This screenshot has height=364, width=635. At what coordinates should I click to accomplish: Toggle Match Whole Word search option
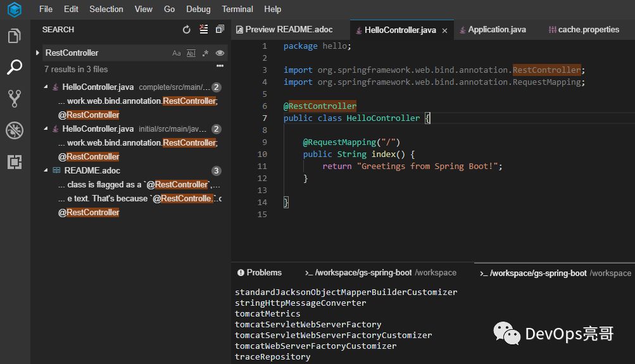point(191,54)
